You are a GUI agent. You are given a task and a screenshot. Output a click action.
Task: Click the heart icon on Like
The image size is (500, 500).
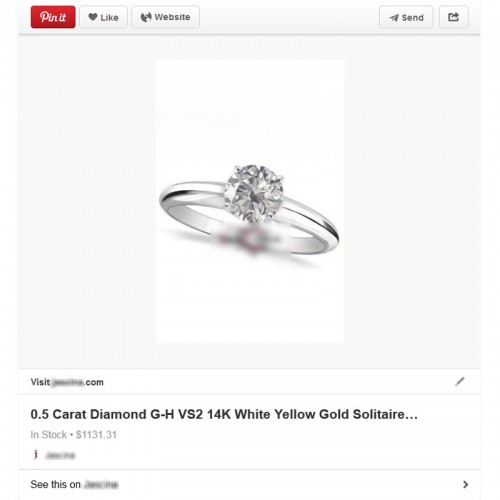pyautogui.click(x=93, y=17)
